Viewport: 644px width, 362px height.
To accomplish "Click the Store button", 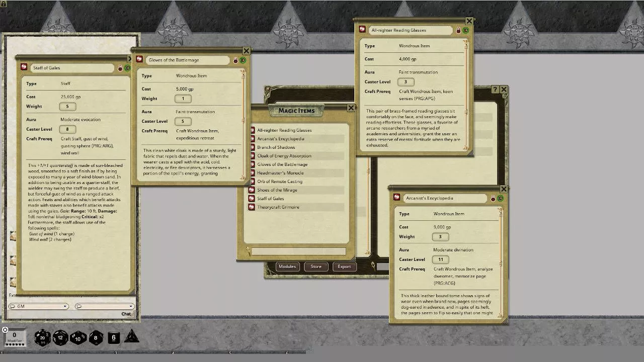I will [x=316, y=266].
